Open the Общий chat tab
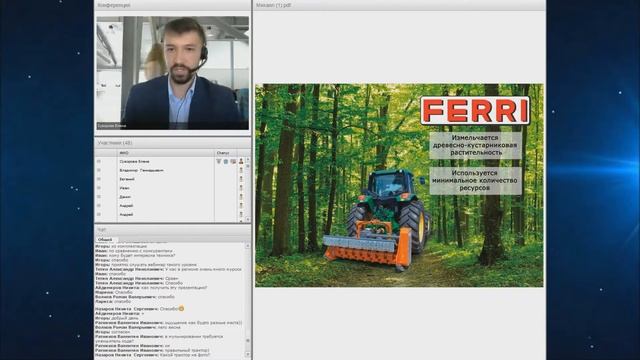 (105, 240)
